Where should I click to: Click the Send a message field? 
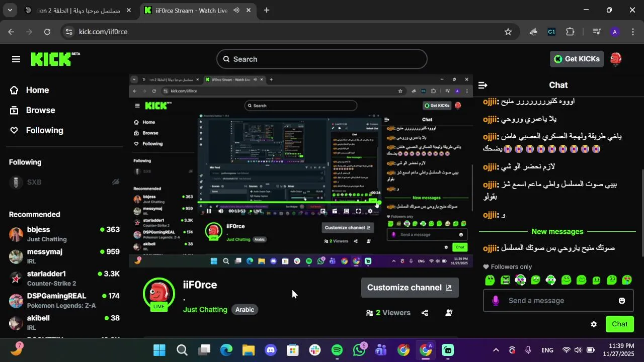558,301
